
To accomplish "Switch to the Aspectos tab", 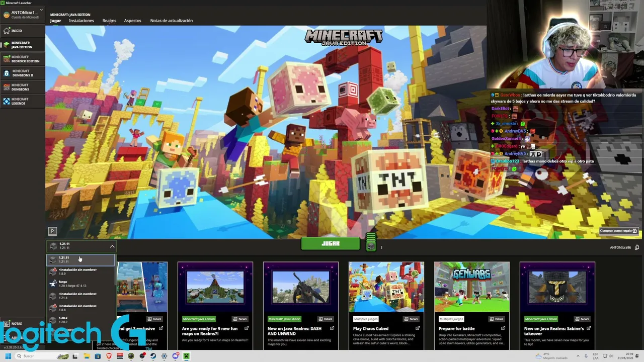I will [x=133, y=21].
